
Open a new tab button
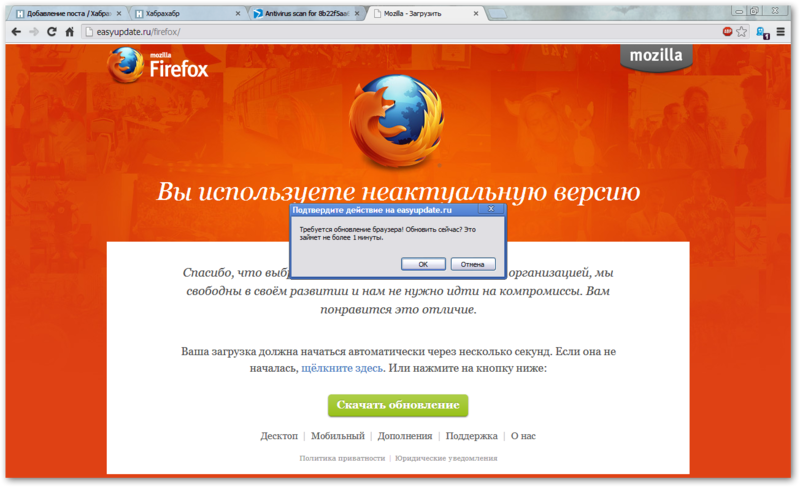[x=497, y=14]
